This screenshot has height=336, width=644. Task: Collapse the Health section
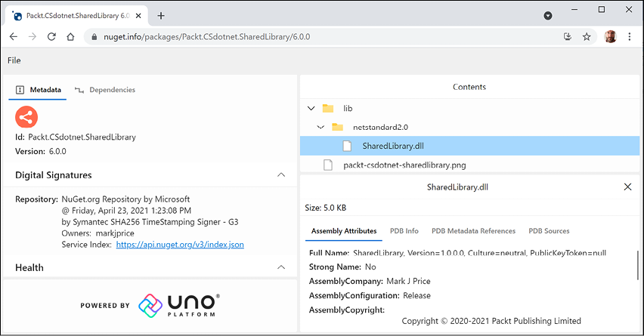[281, 267]
